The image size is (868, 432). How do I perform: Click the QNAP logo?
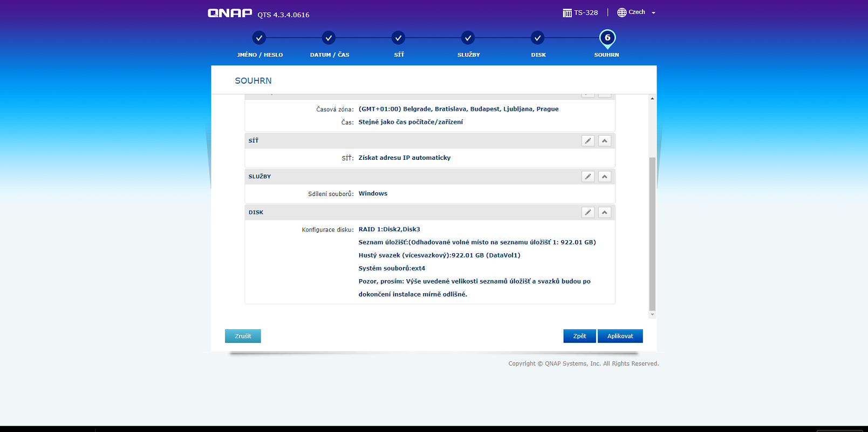[x=230, y=13]
